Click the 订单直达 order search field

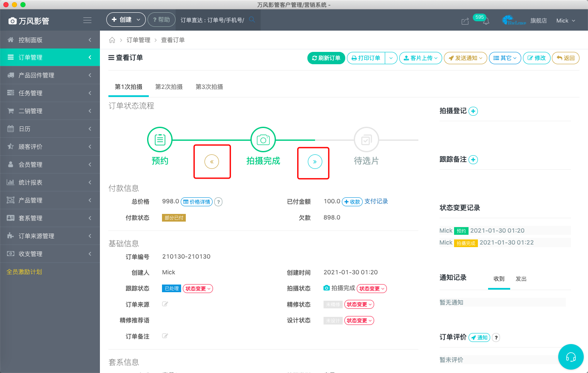[213, 20]
